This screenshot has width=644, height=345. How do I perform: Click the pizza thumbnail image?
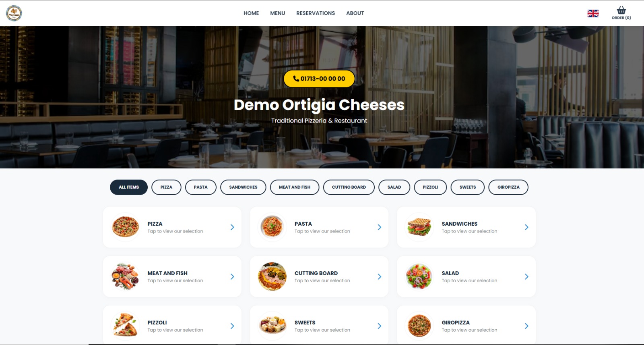[126, 227]
